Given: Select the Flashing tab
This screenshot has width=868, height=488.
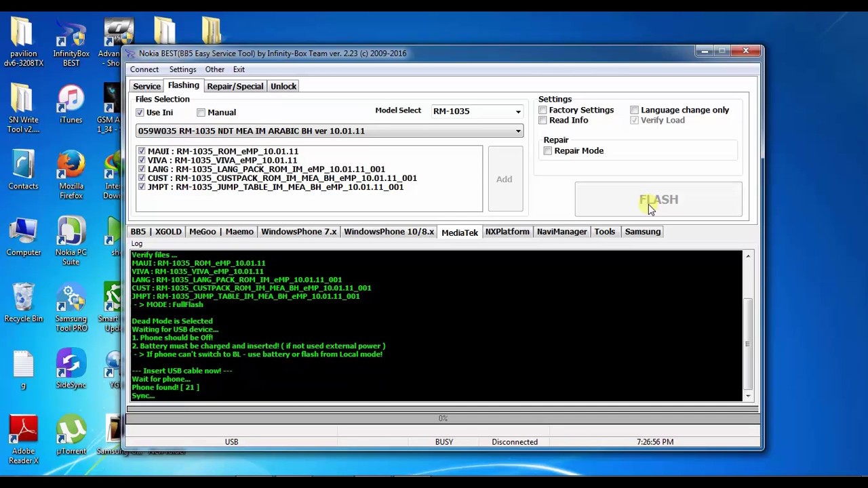Looking at the screenshot, I should (x=184, y=85).
